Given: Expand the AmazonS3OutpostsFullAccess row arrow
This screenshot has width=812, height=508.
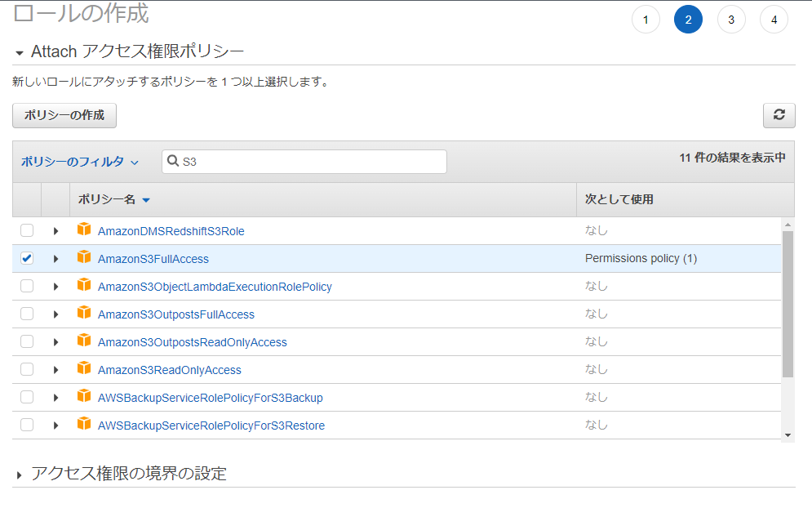Looking at the screenshot, I should click(x=55, y=314).
